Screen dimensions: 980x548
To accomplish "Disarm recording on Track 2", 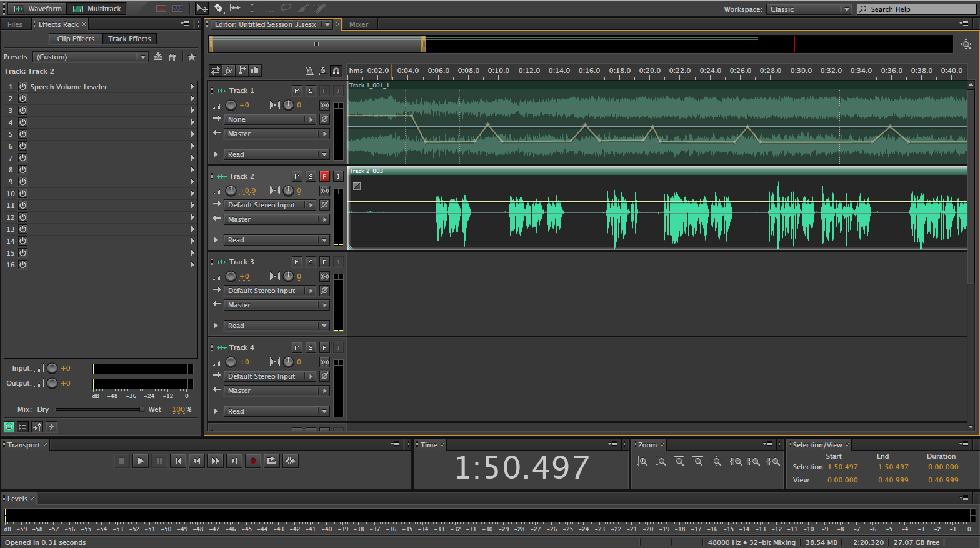I will pyautogui.click(x=324, y=176).
